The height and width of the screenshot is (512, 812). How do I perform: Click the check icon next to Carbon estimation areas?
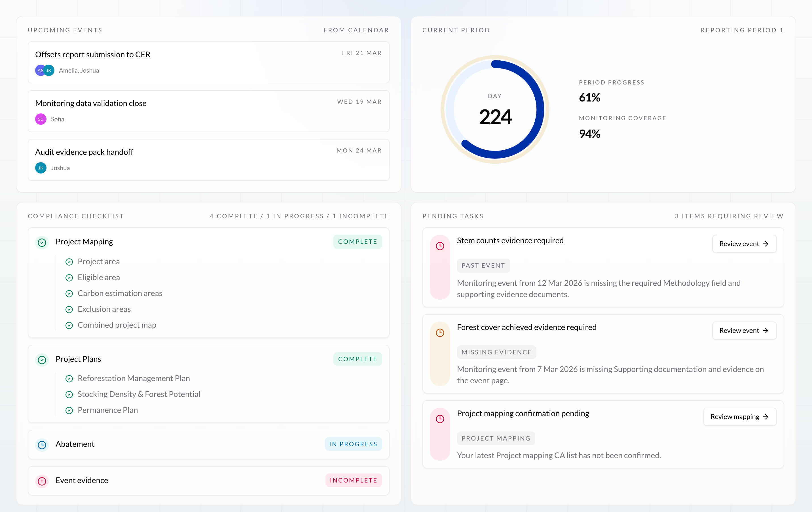coord(69,293)
